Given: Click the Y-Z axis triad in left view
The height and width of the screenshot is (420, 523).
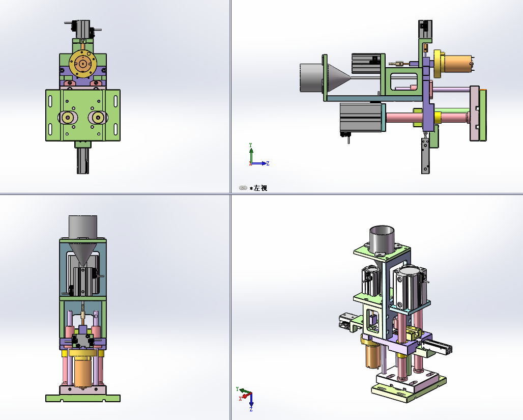Looking at the screenshot, I should tap(258, 155).
